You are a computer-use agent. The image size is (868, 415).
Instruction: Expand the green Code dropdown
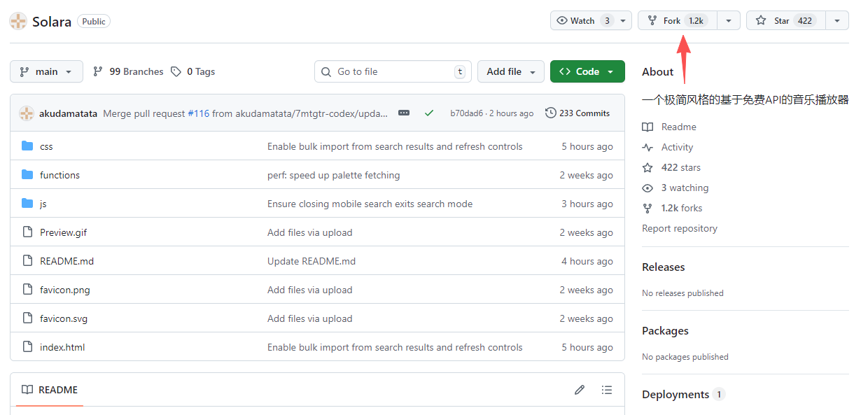[587, 71]
